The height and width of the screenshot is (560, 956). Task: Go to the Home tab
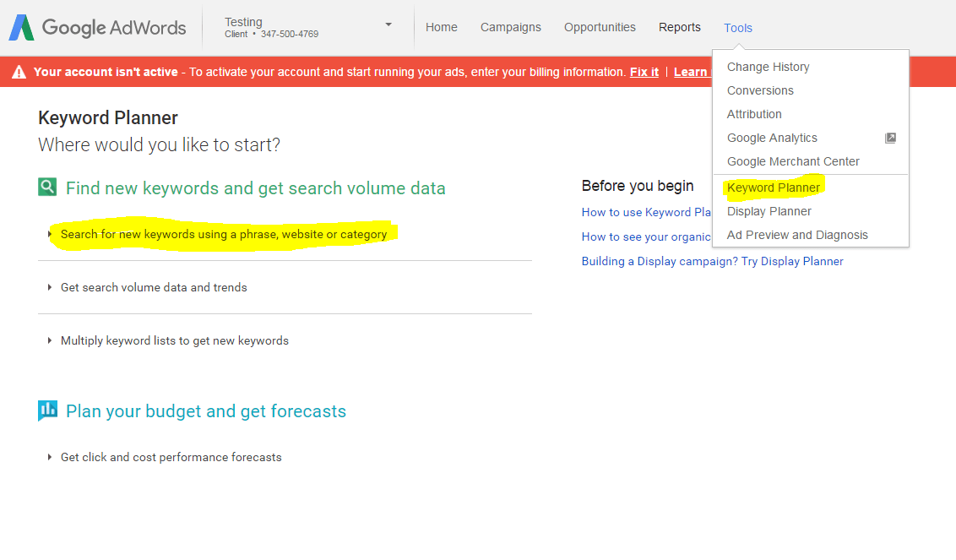pyautogui.click(x=442, y=27)
